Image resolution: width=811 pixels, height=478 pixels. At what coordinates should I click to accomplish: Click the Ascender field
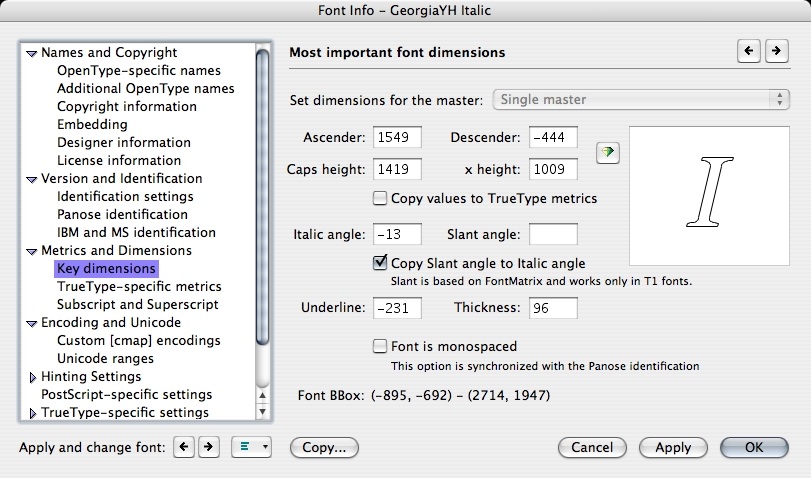[397, 137]
